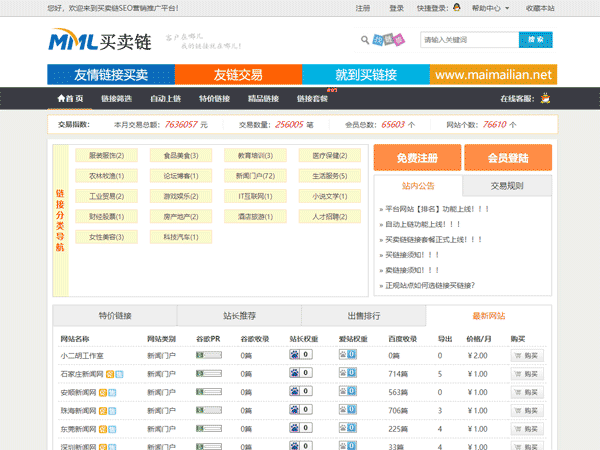Click orange badge icon next to 石家庄新闻网
Screen dimensions: 600x450
(x=111, y=374)
